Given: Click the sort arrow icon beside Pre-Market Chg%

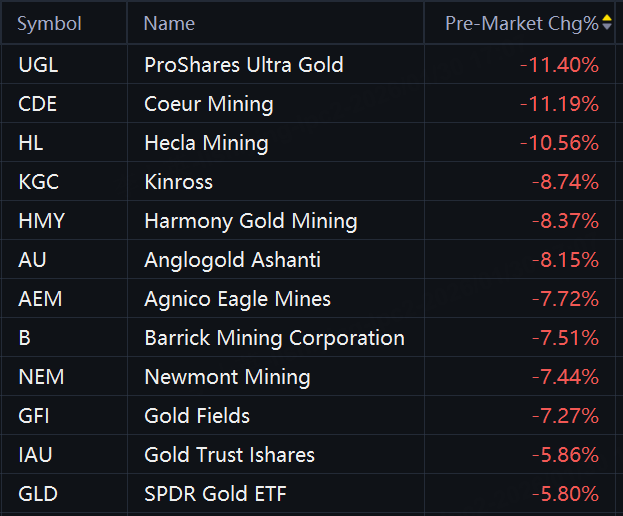Looking at the screenshot, I should click(x=607, y=23).
